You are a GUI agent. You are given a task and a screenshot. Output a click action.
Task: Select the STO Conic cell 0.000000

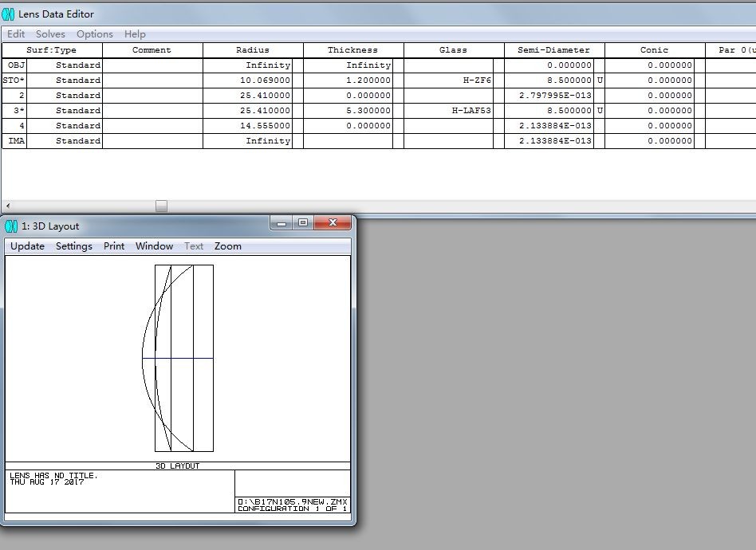[x=649, y=81]
